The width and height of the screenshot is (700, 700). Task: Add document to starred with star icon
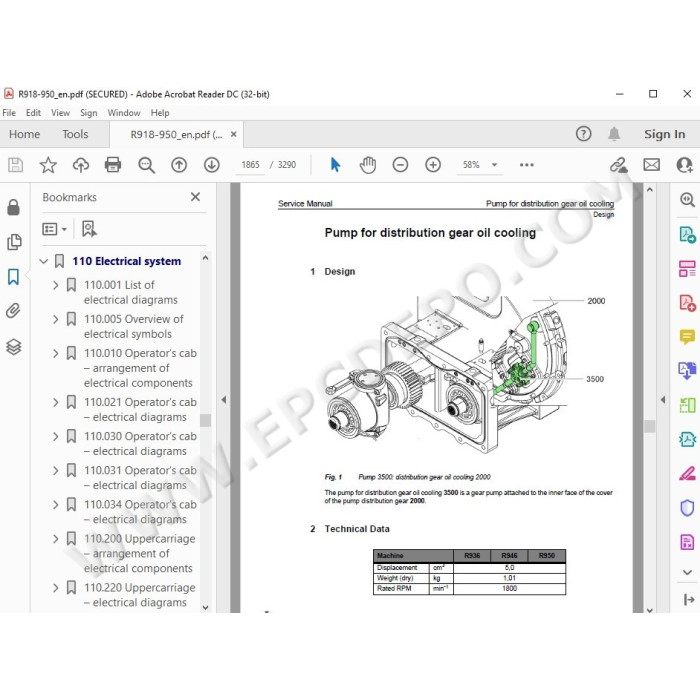pos(48,165)
